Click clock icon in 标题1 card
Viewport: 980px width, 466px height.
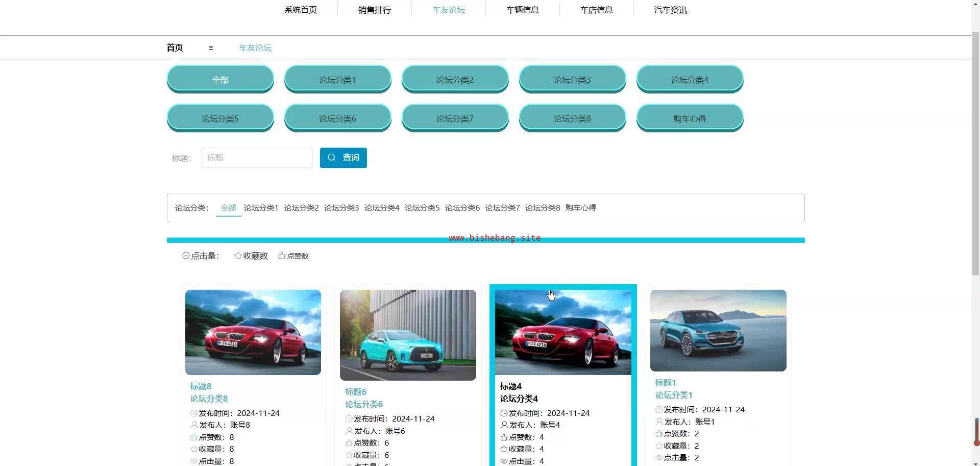[659, 409]
